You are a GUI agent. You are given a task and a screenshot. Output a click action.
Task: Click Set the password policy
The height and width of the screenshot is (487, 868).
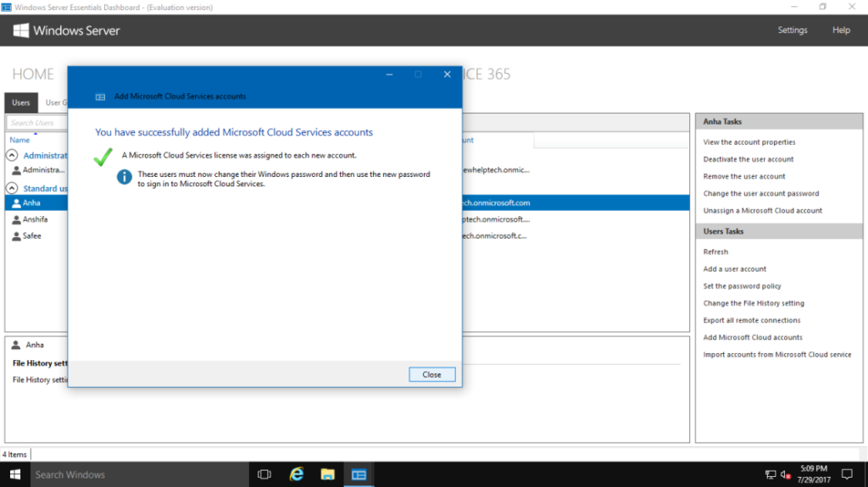point(742,286)
